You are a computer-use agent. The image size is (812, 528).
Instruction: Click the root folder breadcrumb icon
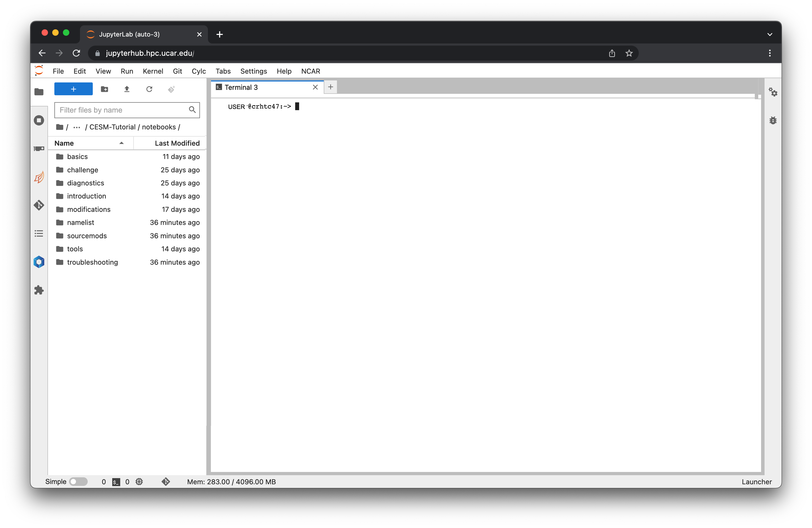pos(60,127)
